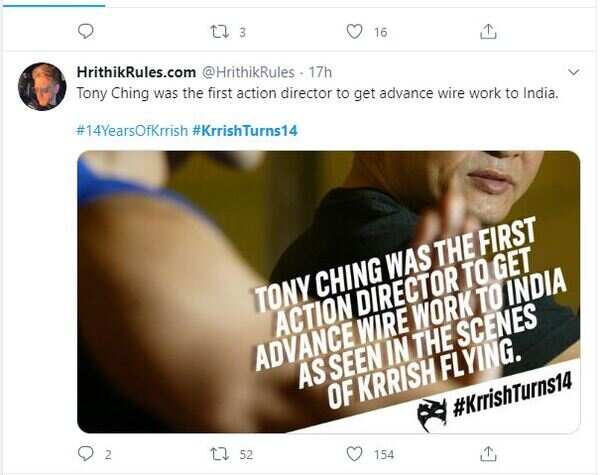Share the HrithikRules tweet
This screenshot has width=600, height=475.
[488, 455]
